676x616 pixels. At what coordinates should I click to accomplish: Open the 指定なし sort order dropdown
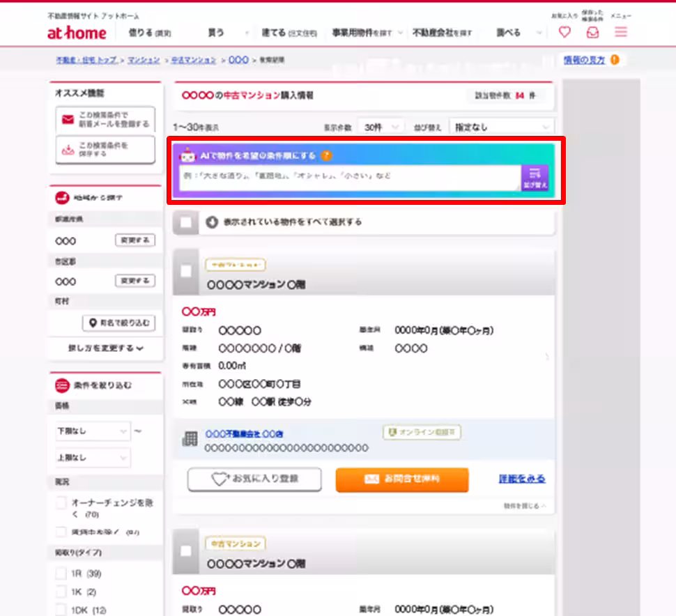tap(501, 127)
